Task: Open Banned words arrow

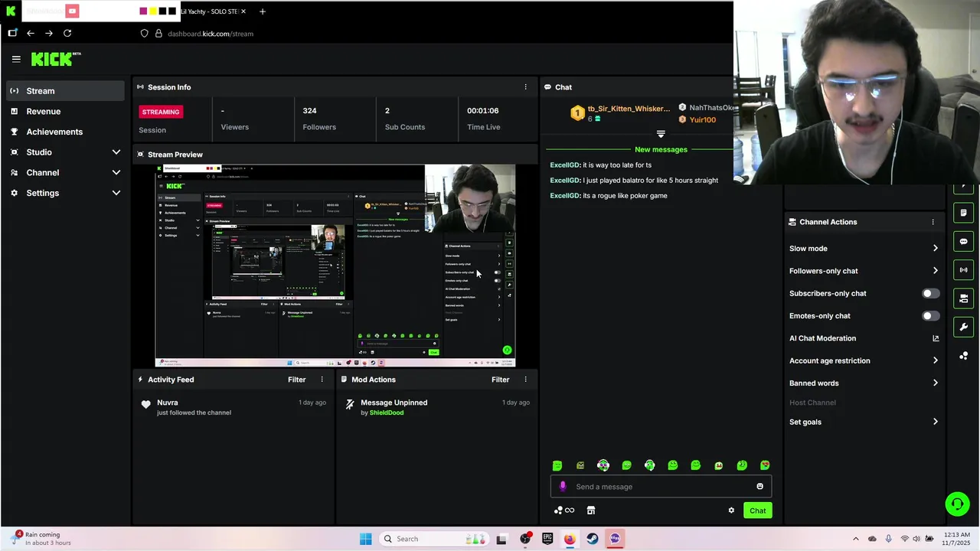Action: pos(935,383)
